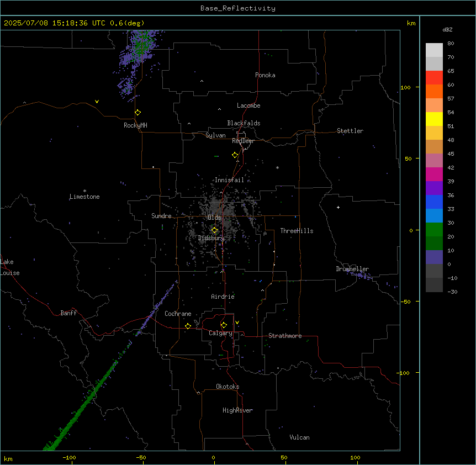Image resolution: width=476 pixels, height=465 pixels.
Task: Select the purple legend swatch below 39
Action: 434,188
